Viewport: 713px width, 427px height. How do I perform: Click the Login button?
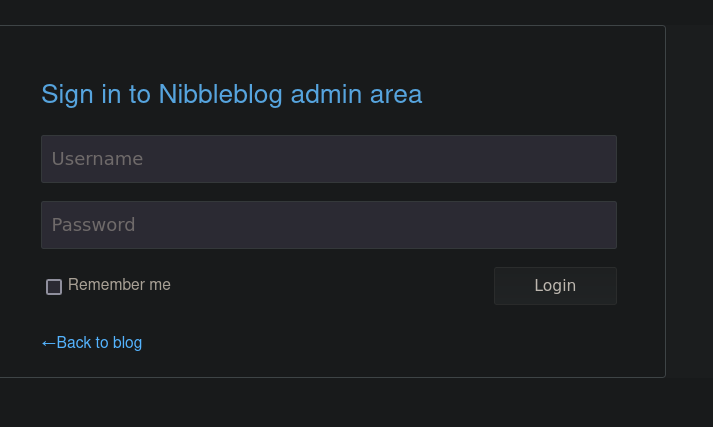coord(555,286)
